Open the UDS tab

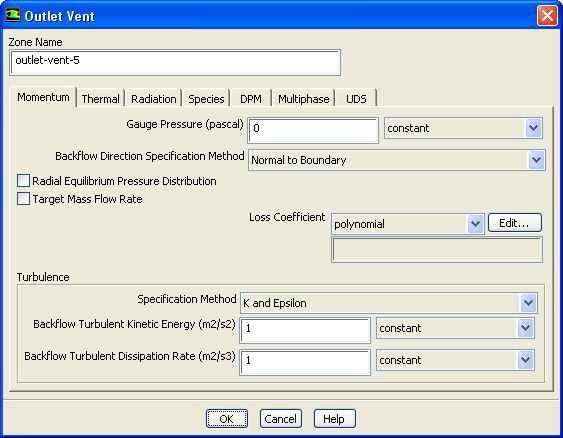click(x=356, y=98)
